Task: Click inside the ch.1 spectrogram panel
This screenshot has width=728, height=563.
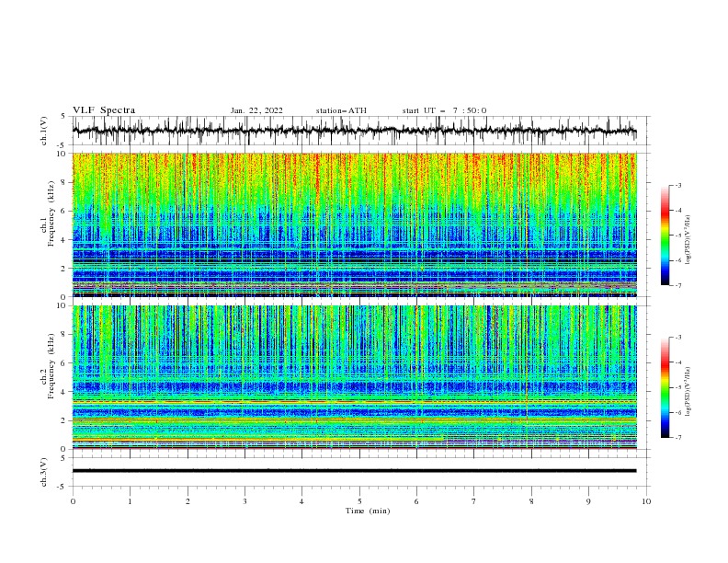Action: [x=354, y=224]
